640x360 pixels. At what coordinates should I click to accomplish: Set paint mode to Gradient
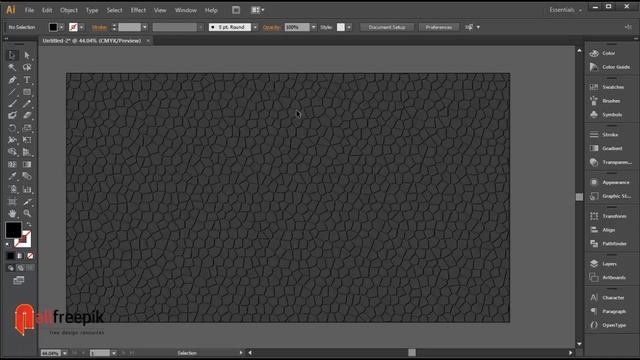20,256
